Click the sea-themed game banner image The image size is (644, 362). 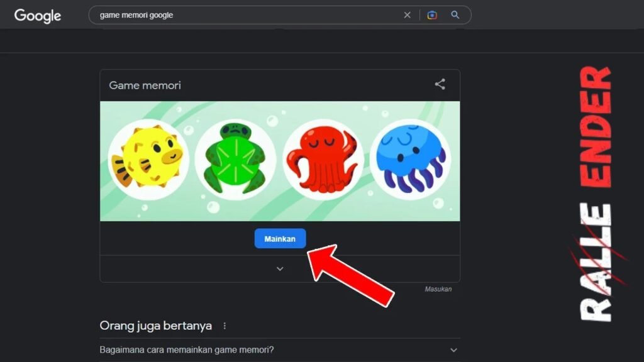280,160
